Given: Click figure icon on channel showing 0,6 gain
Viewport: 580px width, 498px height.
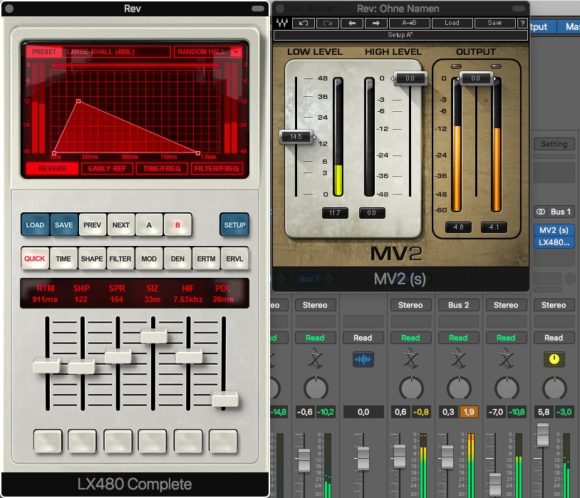Looking at the screenshot, I should tap(411, 359).
